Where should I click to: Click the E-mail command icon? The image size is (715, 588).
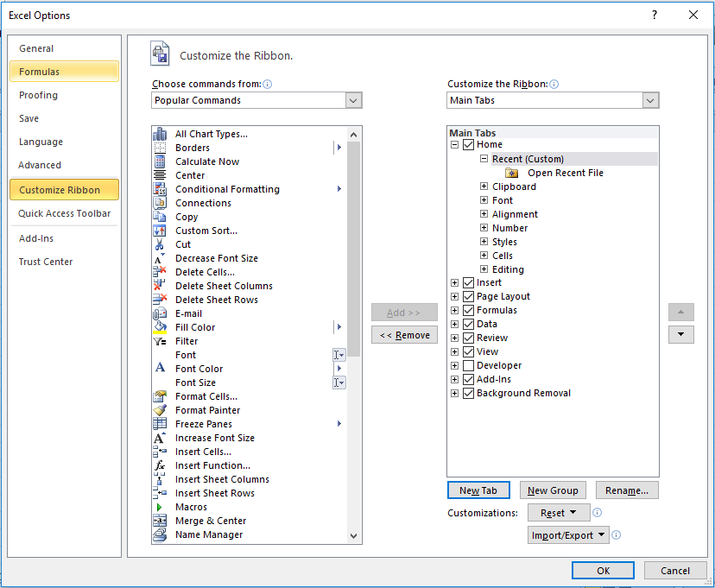160,313
